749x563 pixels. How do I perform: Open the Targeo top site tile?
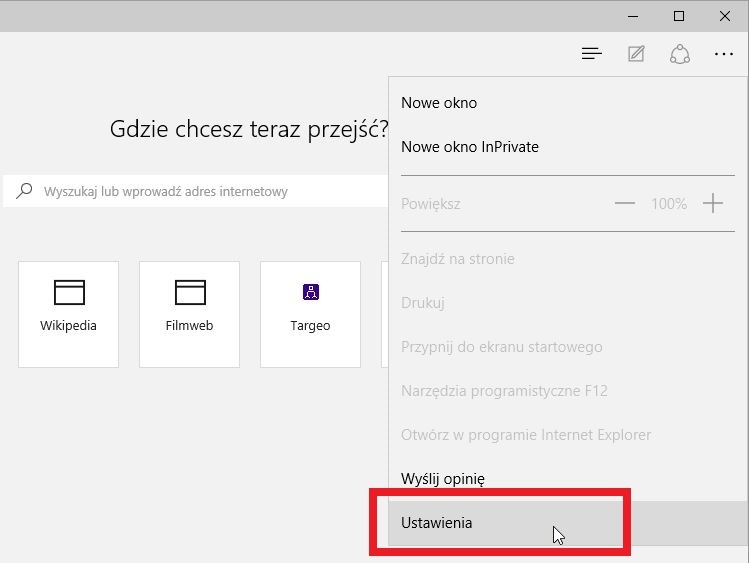point(310,314)
